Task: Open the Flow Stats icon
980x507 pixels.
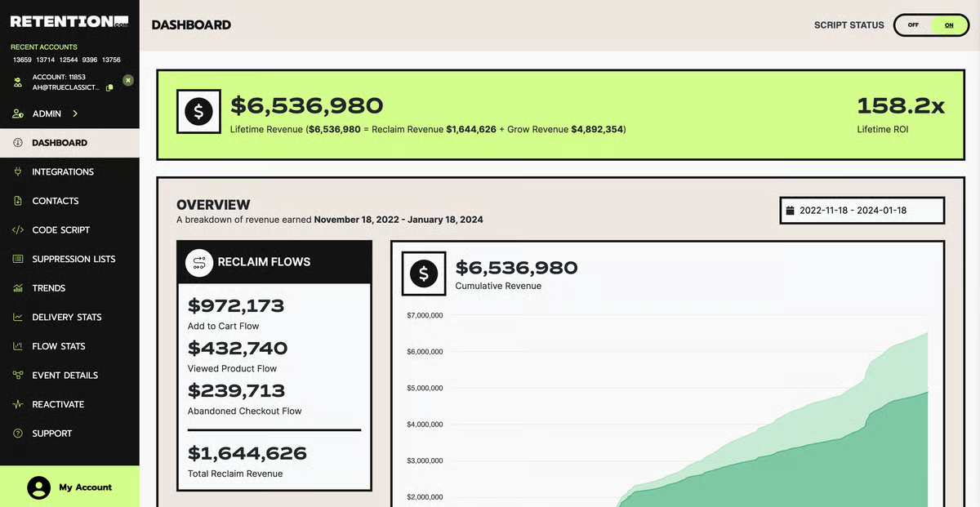Action: pos(18,345)
